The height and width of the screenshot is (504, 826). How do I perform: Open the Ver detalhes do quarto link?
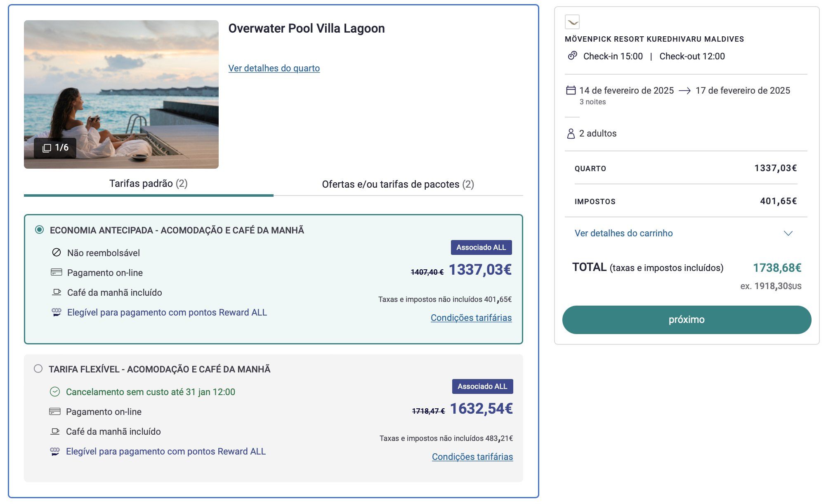274,68
